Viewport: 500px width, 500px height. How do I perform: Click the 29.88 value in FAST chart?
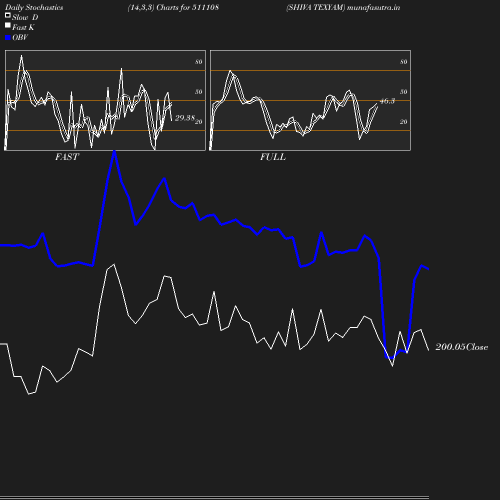(x=185, y=118)
